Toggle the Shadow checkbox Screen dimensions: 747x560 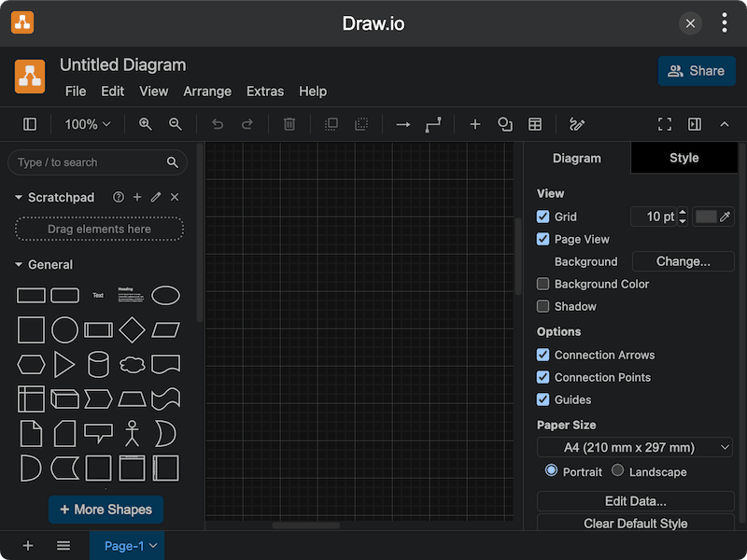tap(543, 306)
